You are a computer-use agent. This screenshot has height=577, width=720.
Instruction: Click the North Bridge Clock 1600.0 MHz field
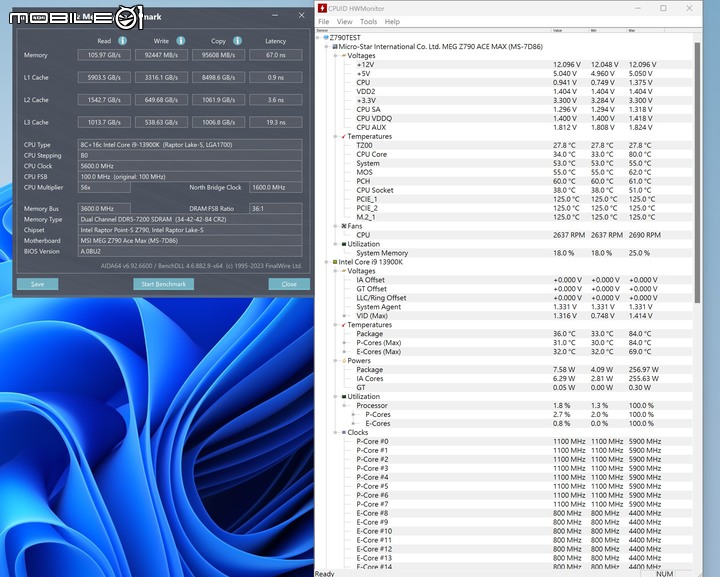tap(276, 187)
